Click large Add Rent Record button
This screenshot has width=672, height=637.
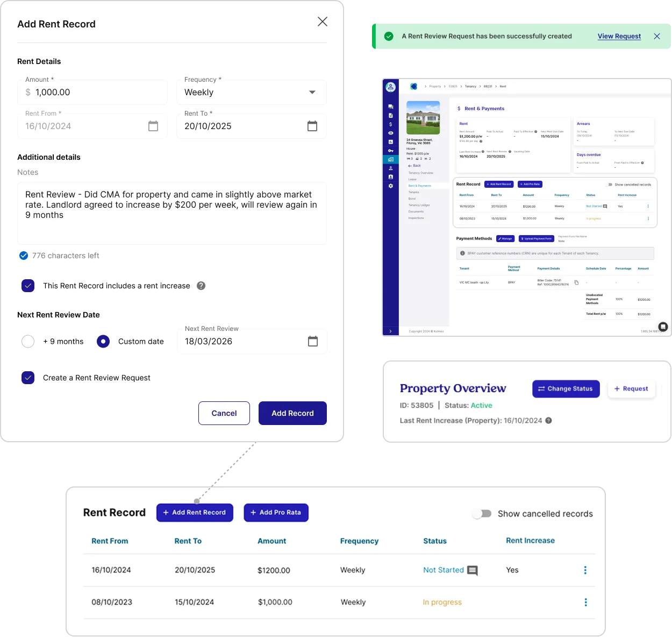(195, 513)
